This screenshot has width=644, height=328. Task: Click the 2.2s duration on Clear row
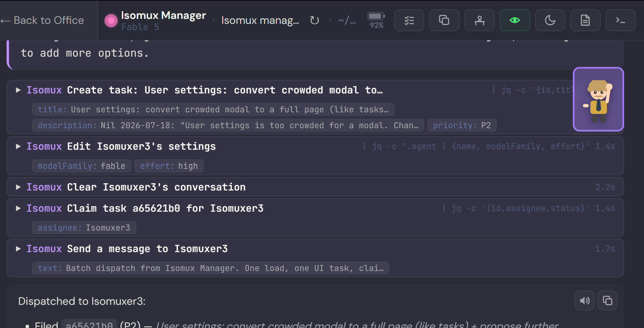click(x=605, y=187)
